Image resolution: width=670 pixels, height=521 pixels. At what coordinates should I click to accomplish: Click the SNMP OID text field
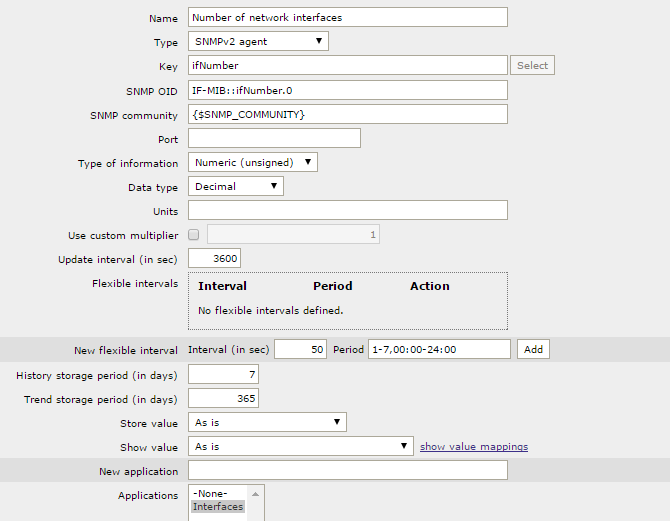point(347,90)
